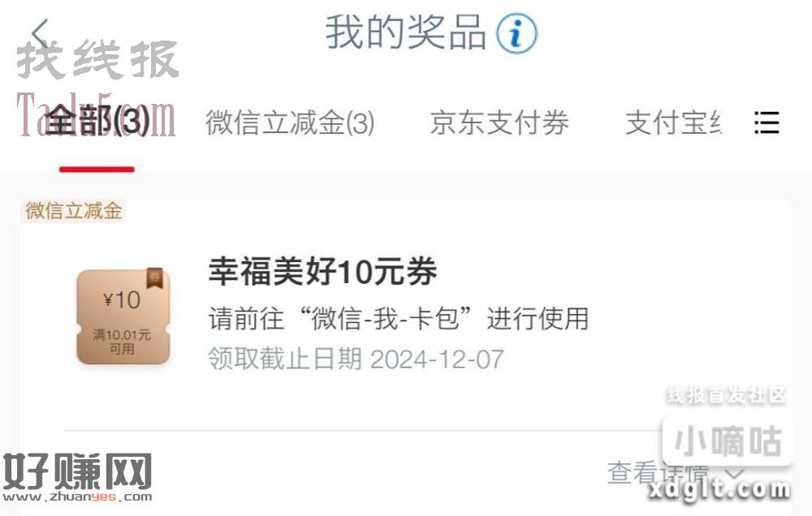Open the category list menu icon
Screen dimensions: 812x516
click(x=767, y=123)
